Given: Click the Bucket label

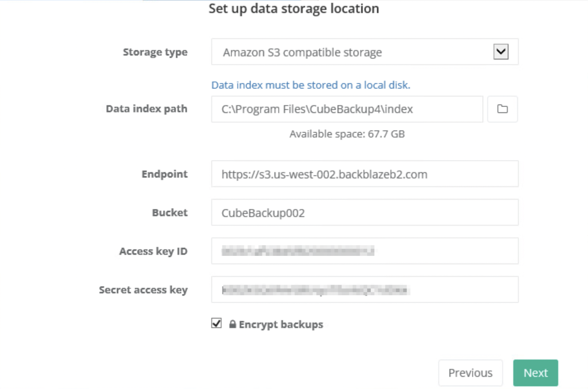Looking at the screenshot, I should click(170, 213).
